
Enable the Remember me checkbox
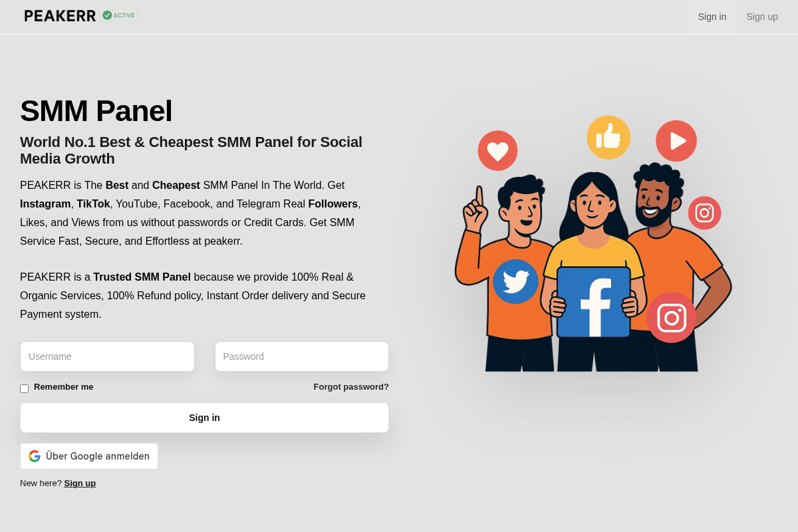[x=24, y=388]
